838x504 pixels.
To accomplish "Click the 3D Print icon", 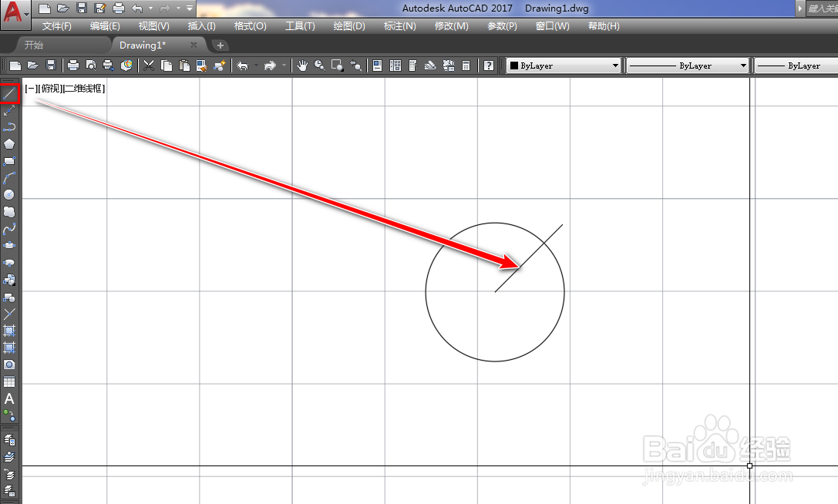I will (126, 66).
